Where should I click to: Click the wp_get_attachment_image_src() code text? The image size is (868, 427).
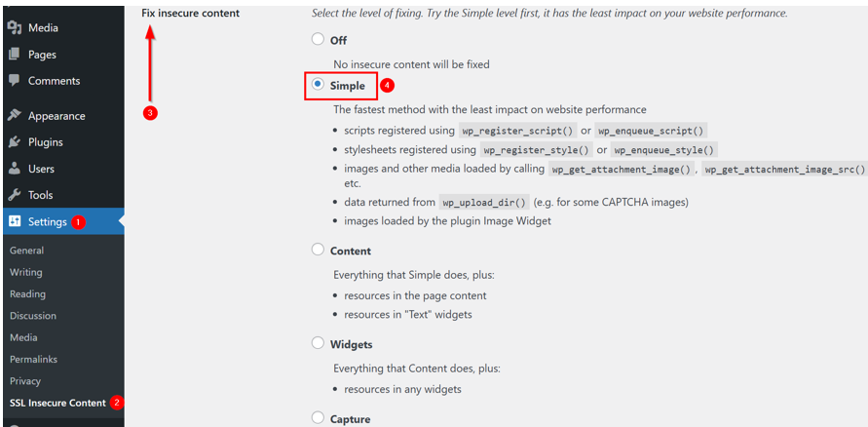click(x=784, y=170)
